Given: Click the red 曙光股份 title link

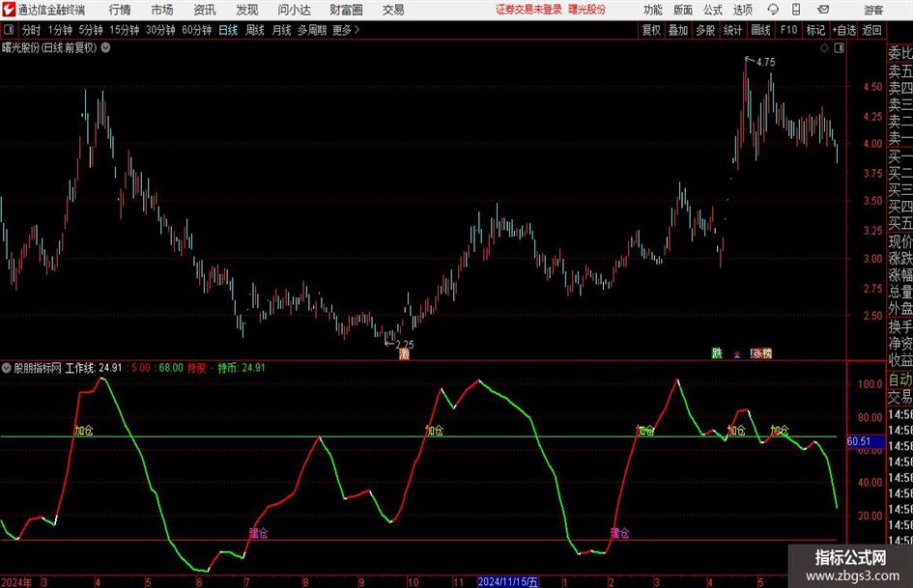Looking at the screenshot, I should coord(587,10).
